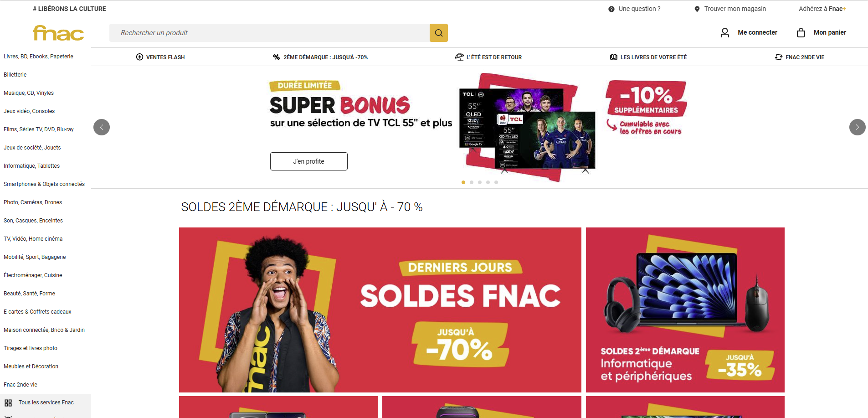Click the search magnifier button
The image size is (868, 418).
[438, 33]
